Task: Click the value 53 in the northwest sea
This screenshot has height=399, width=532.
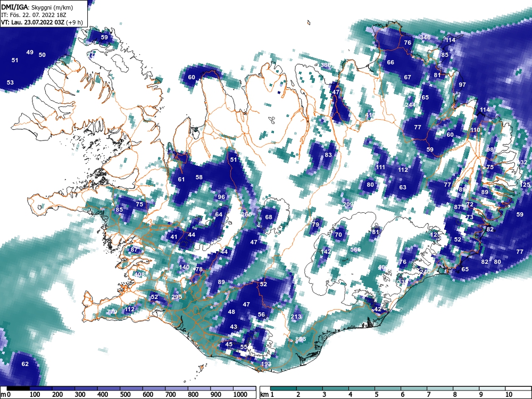Action: [10, 82]
